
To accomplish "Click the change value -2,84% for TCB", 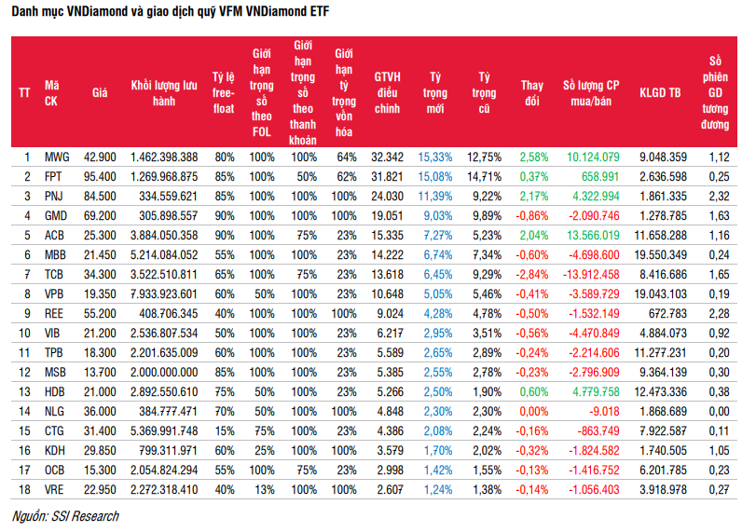I will click(532, 275).
